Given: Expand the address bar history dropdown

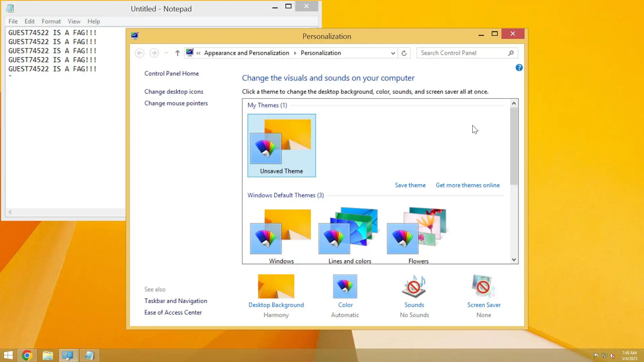Looking at the screenshot, I should pyautogui.click(x=393, y=53).
